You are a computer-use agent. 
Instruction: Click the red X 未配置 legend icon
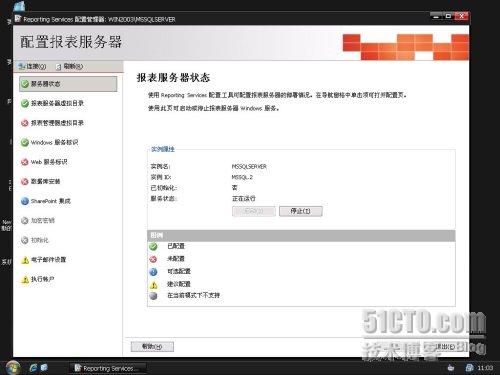coord(153,259)
